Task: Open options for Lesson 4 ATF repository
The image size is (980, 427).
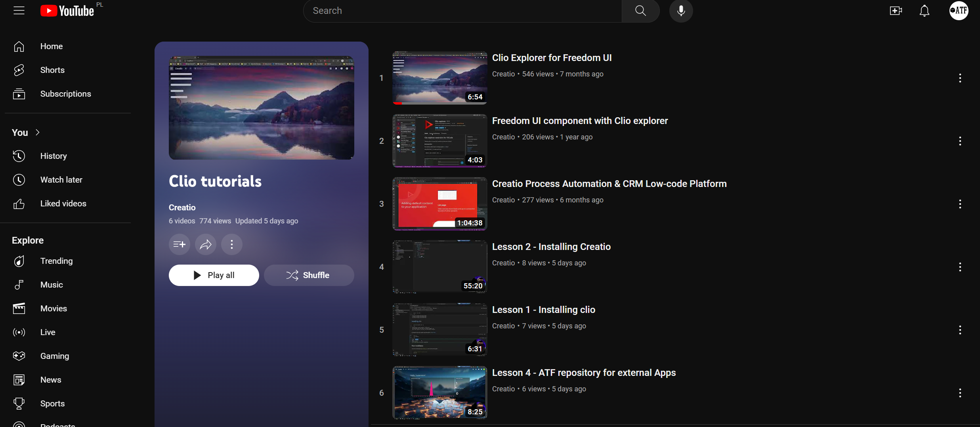Action: (x=960, y=393)
